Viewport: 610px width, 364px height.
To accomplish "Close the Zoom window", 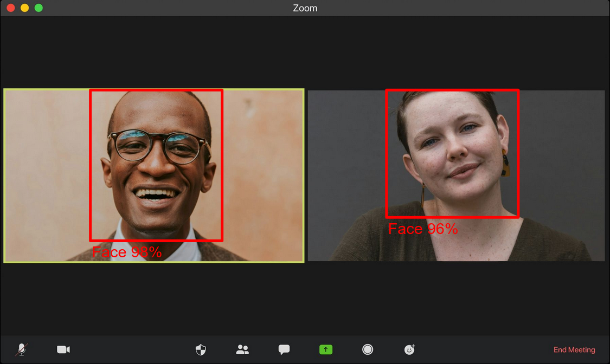I will click(10, 8).
